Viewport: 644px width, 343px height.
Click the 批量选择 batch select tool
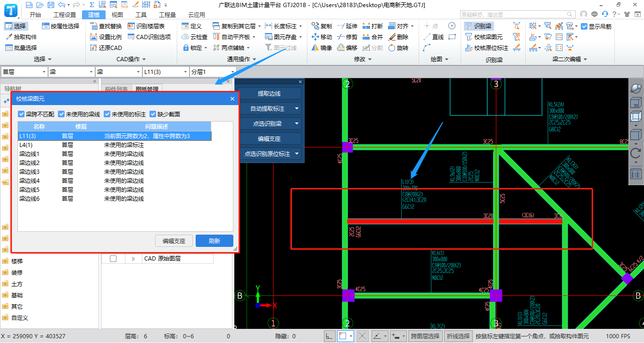pyautogui.click(x=21, y=48)
